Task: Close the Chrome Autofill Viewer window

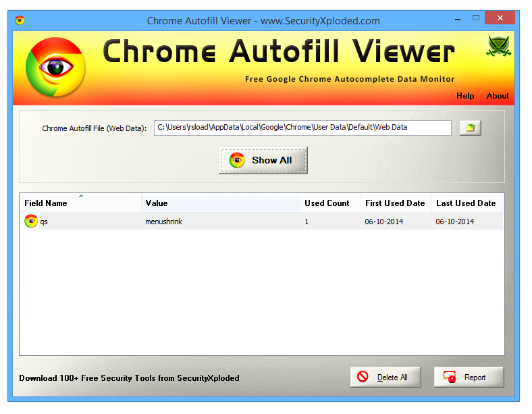Action: [x=500, y=18]
